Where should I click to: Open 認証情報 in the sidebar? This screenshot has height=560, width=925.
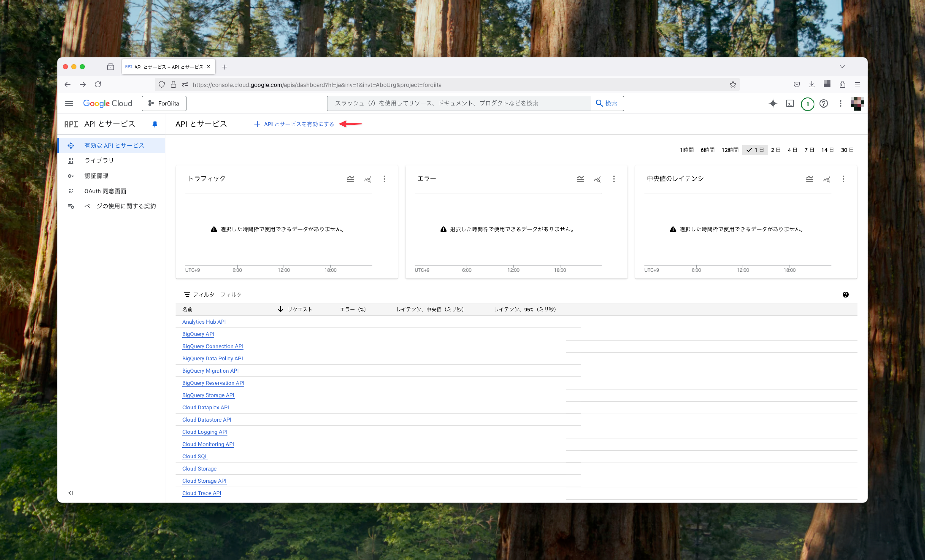coord(96,176)
